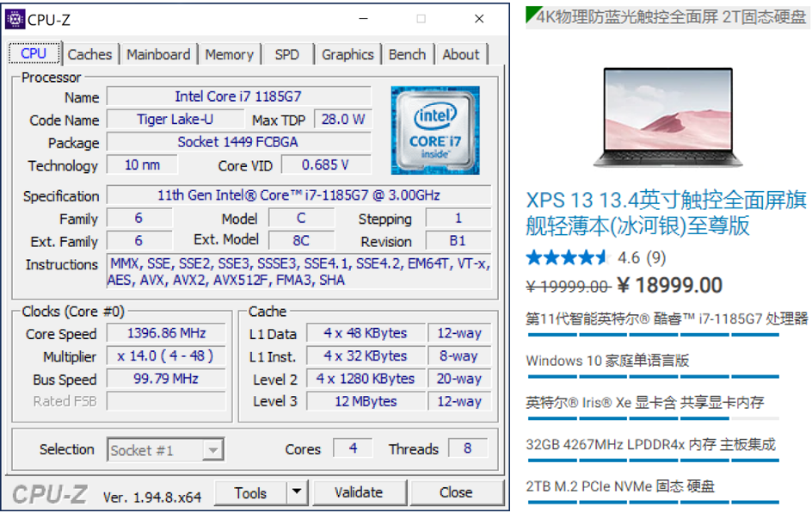The image size is (812, 513).
Task: Click the version text Ver. 1.94.8.x64
Action: coord(151,498)
